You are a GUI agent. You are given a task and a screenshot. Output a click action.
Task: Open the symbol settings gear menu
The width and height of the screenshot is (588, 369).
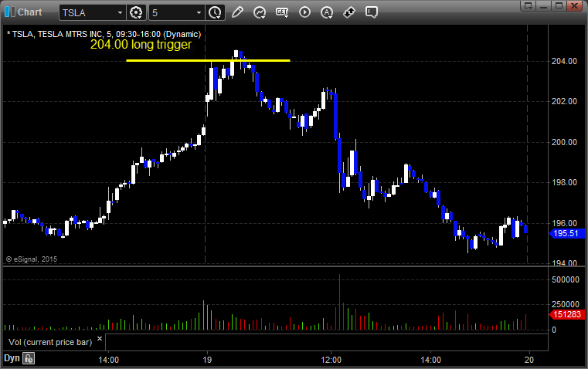pos(136,12)
